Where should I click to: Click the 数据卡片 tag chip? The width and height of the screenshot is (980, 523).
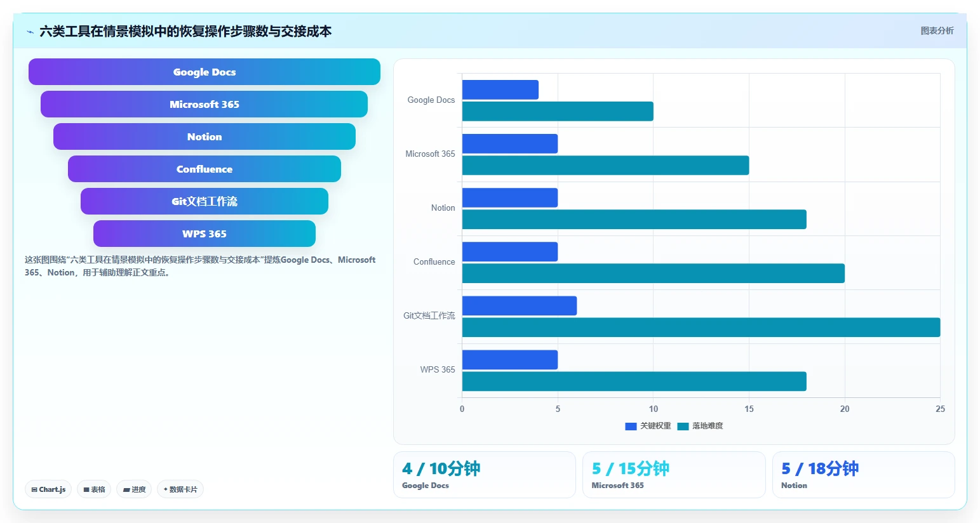180,489
